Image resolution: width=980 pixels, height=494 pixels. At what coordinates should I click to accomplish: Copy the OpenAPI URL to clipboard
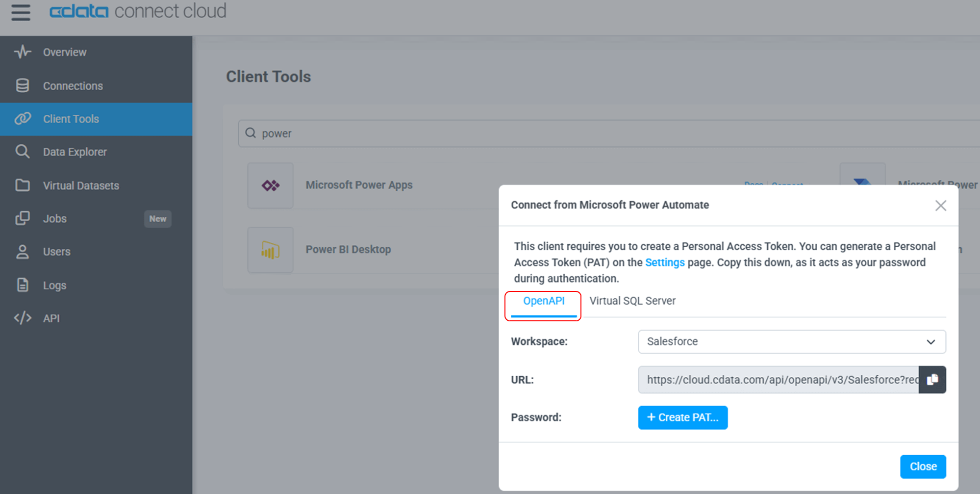coord(932,380)
